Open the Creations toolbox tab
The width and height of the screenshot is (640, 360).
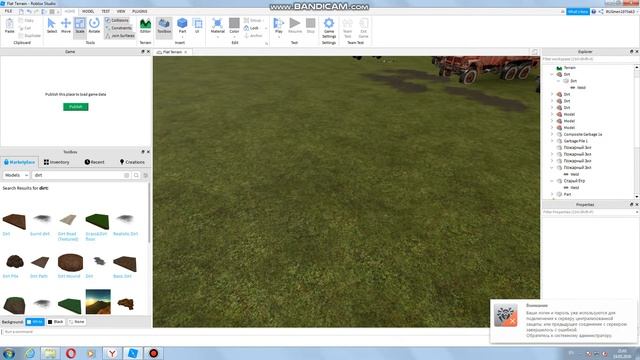(132, 162)
